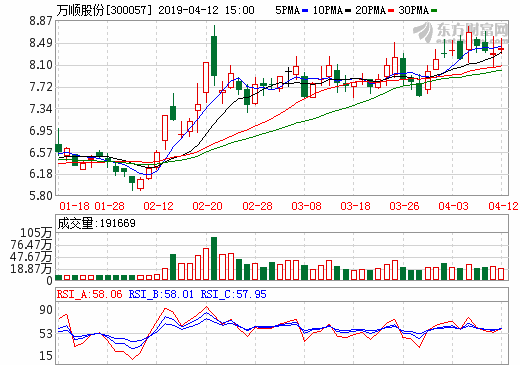Select the 03-26 date label
The image size is (520, 365).
pos(404,206)
